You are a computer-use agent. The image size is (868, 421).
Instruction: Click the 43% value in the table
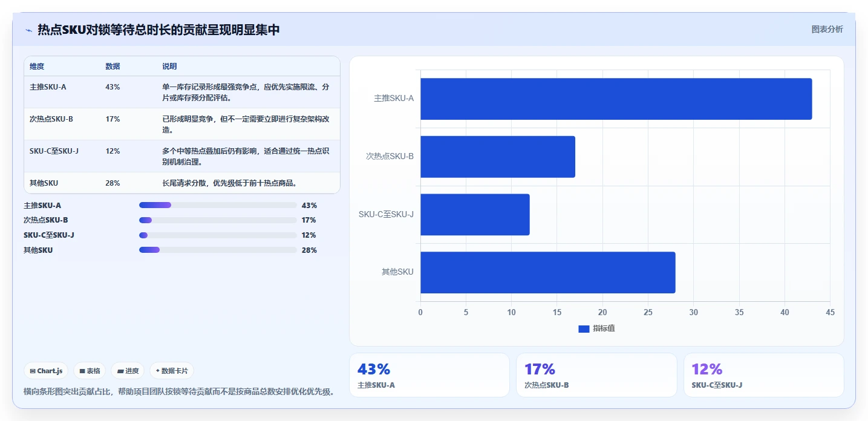click(x=113, y=86)
